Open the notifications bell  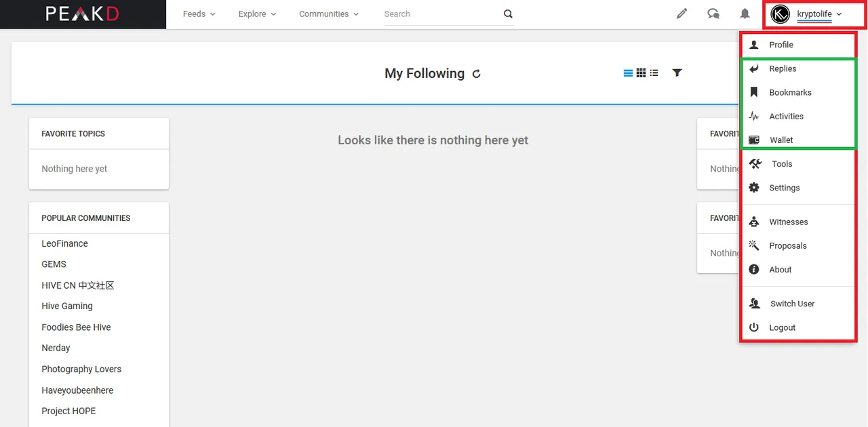[x=745, y=14]
